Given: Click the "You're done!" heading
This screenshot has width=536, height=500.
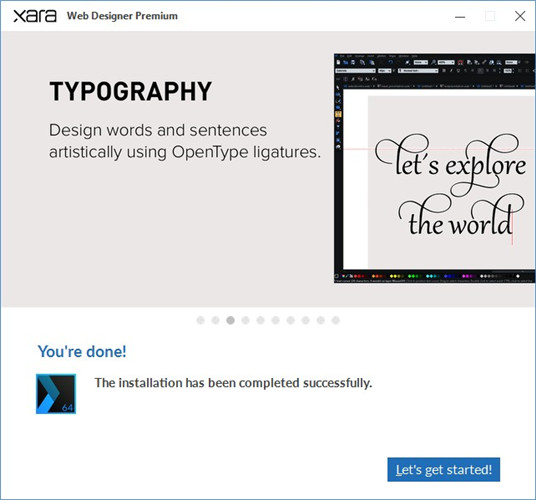Looking at the screenshot, I should 82,351.
